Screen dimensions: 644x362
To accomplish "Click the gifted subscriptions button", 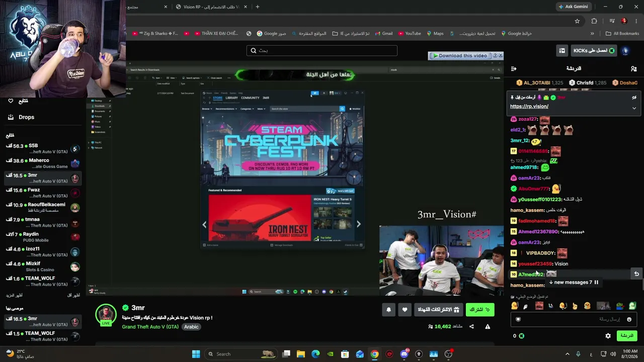I will pyautogui.click(x=439, y=310).
